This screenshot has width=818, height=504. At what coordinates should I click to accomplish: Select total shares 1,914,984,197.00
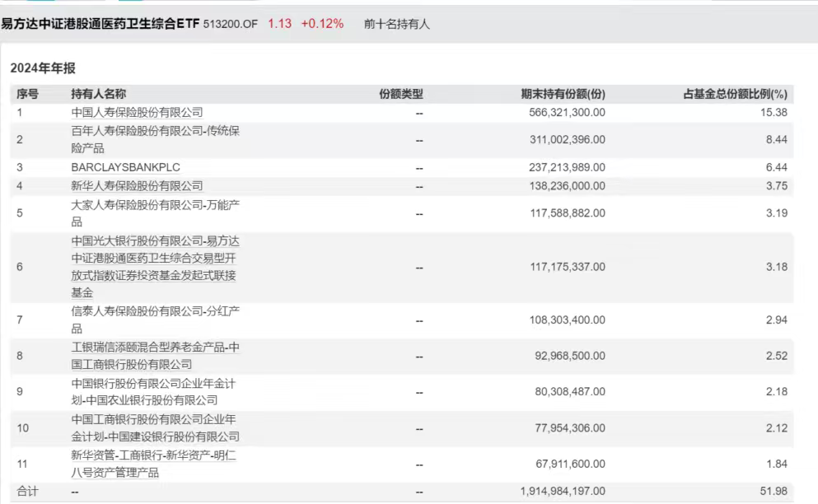click(x=563, y=491)
